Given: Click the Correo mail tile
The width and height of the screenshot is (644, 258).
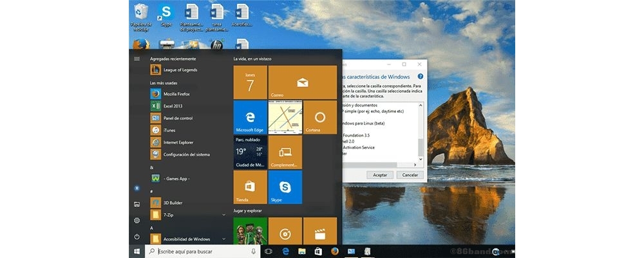Looking at the screenshot, I should [x=303, y=82].
